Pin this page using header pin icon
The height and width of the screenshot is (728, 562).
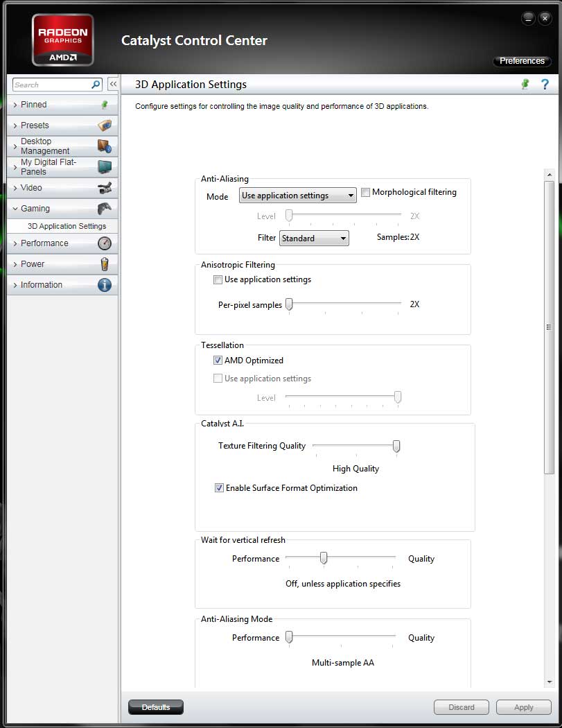click(525, 84)
